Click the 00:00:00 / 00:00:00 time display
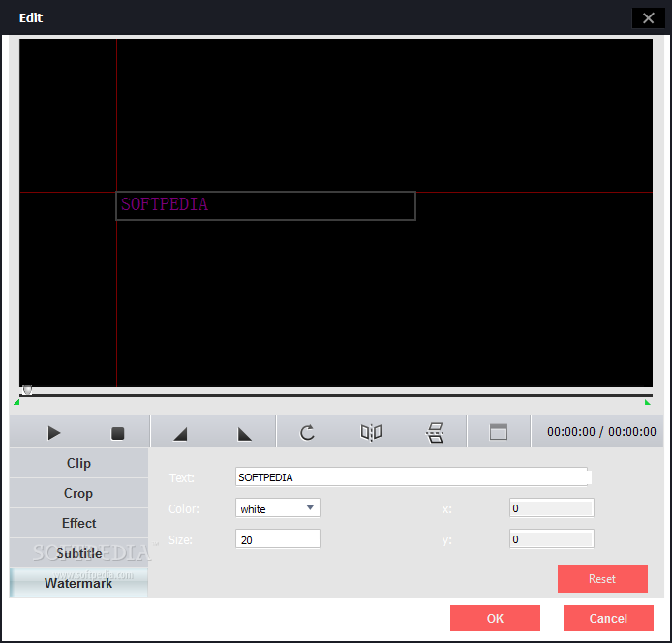Viewport: 672px width, 643px height. 601,432
